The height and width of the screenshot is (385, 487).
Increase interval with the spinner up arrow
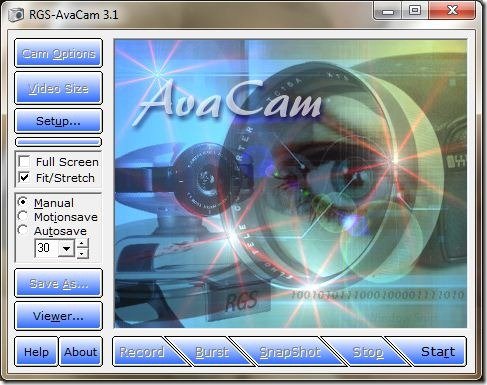pos(82,244)
